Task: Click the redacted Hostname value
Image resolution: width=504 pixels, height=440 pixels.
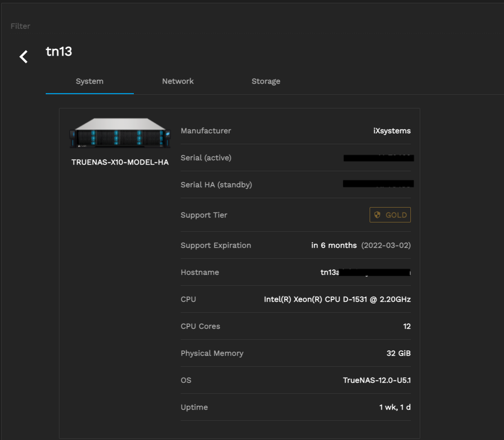Action: pos(365,273)
